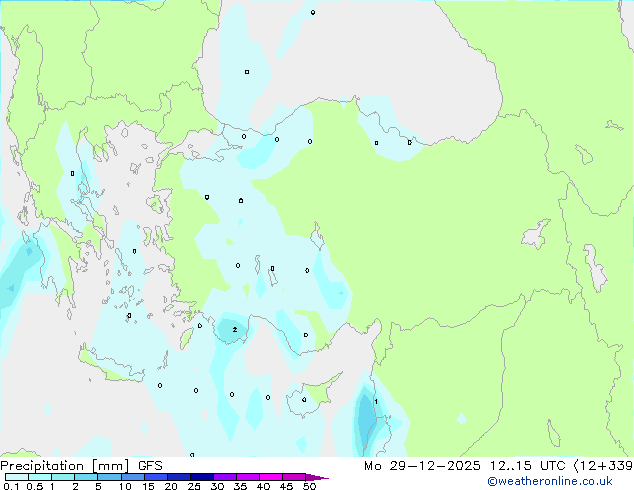
Task: Click the '10' legend scale label
Action: (x=125, y=486)
